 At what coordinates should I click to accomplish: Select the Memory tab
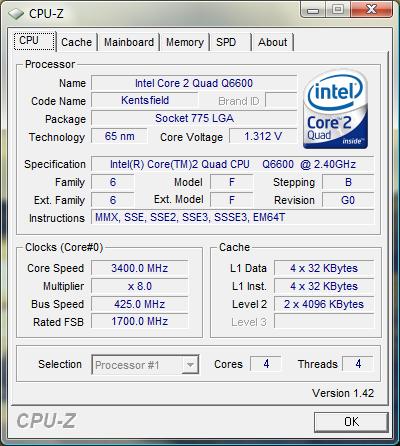(185, 42)
